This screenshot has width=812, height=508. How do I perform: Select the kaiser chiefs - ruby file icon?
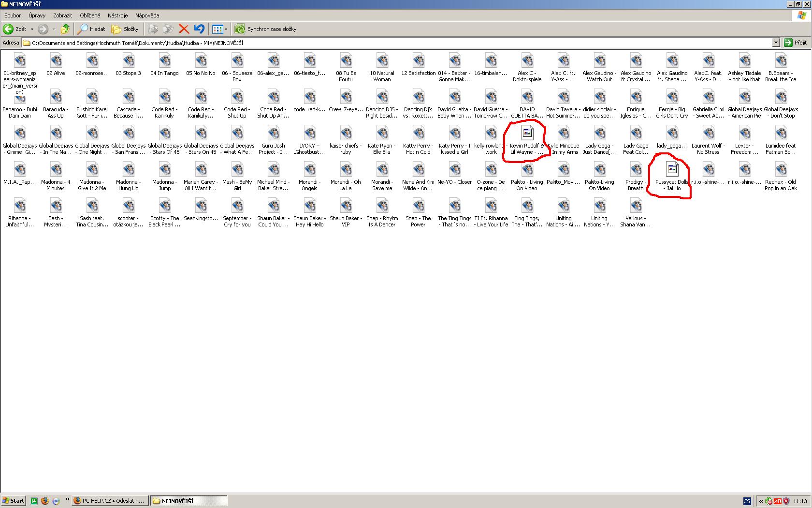346,133
